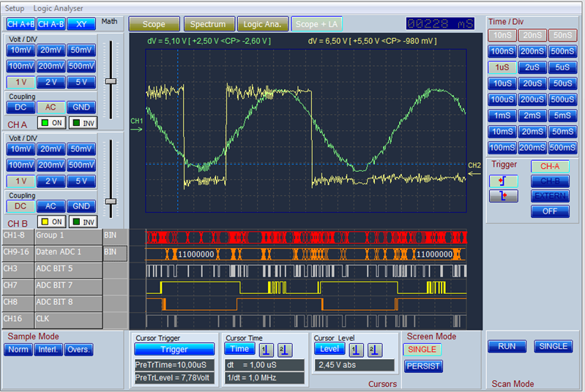585x392 pixels.
Task: Click the dt = 1,00 uS readout
Action: pos(264,365)
